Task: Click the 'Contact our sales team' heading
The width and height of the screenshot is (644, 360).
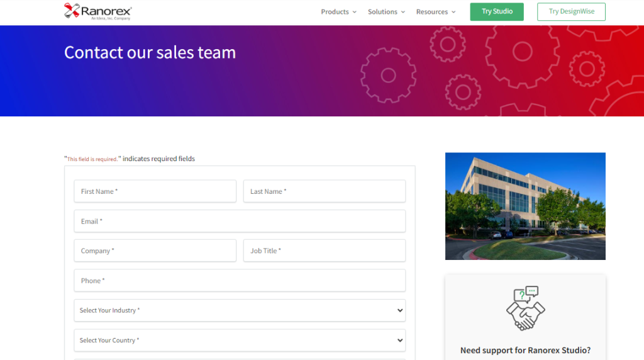Action: pyautogui.click(x=150, y=52)
